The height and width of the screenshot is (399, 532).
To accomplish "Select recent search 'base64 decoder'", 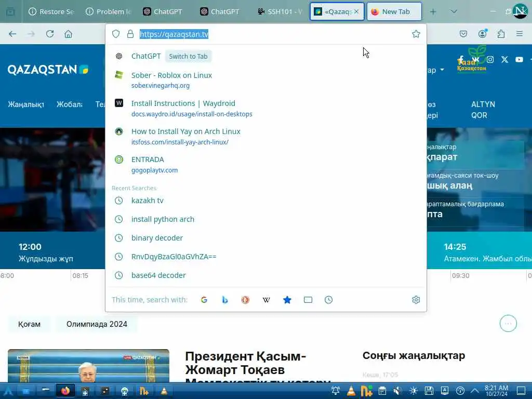I will coord(265,275).
